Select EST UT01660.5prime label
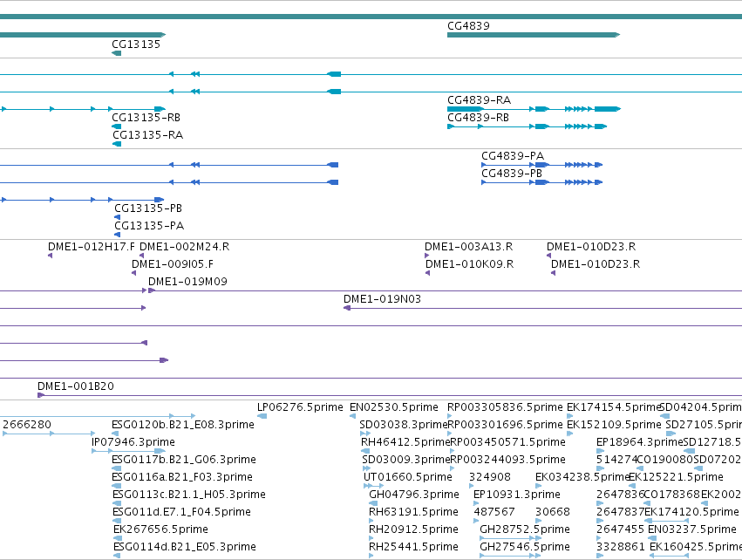The image size is (742, 560). (x=408, y=477)
